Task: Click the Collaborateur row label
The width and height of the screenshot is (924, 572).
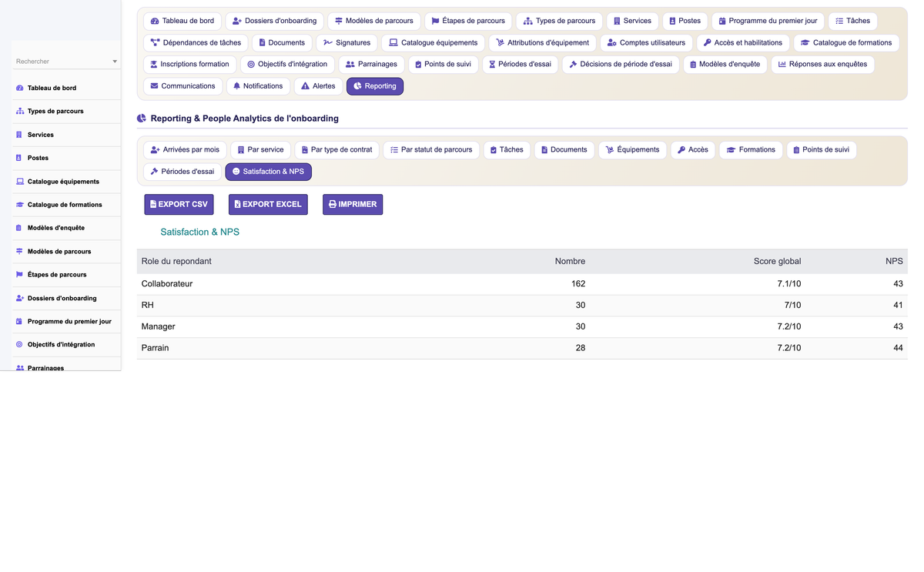Action: (x=167, y=284)
